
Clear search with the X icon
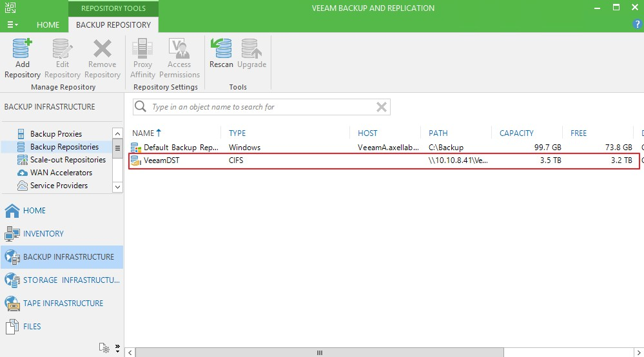pos(382,107)
